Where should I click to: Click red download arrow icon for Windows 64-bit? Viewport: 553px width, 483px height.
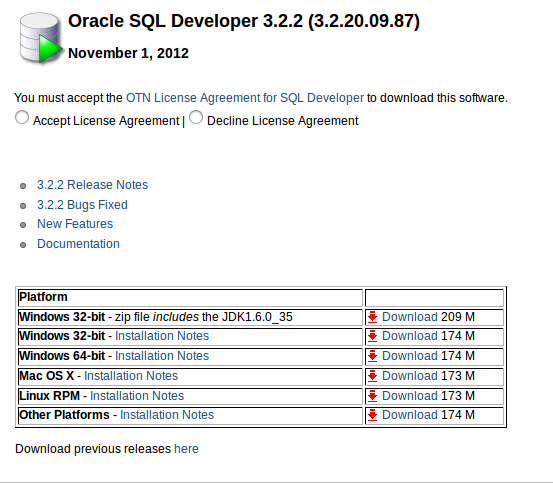point(372,356)
